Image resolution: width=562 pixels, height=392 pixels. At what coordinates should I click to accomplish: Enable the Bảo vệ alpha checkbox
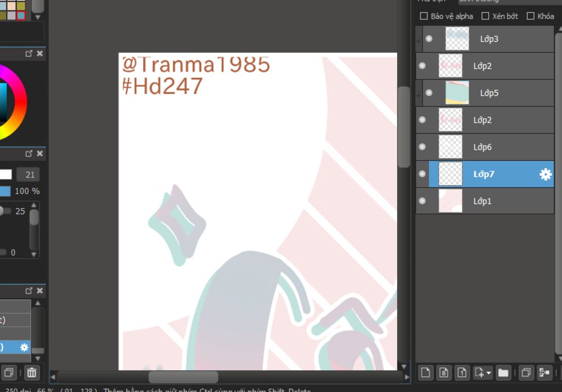click(x=424, y=16)
